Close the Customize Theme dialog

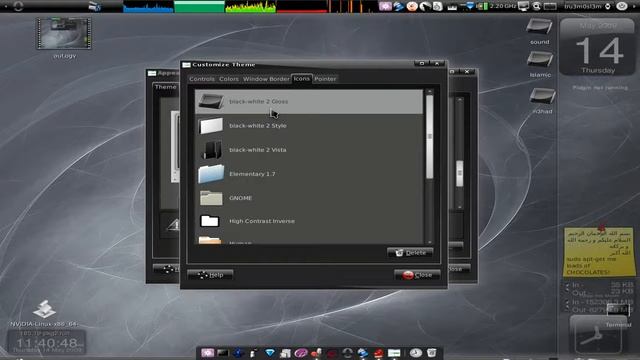point(417,275)
